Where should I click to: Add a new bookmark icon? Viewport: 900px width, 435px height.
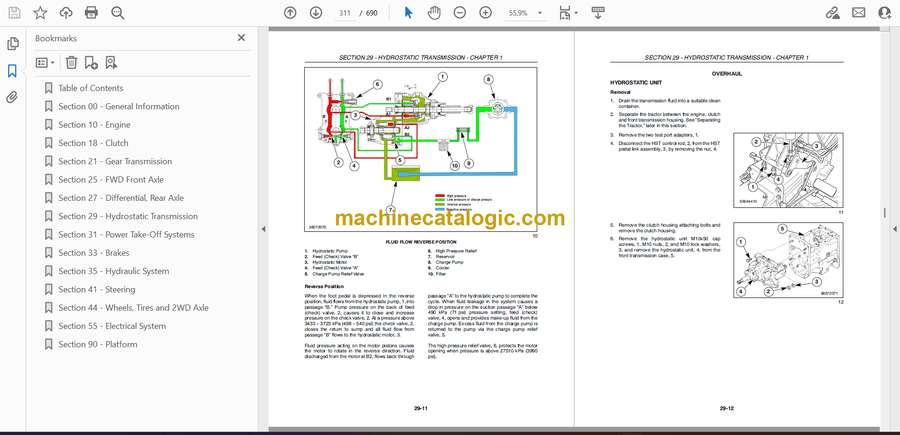[x=91, y=63]
